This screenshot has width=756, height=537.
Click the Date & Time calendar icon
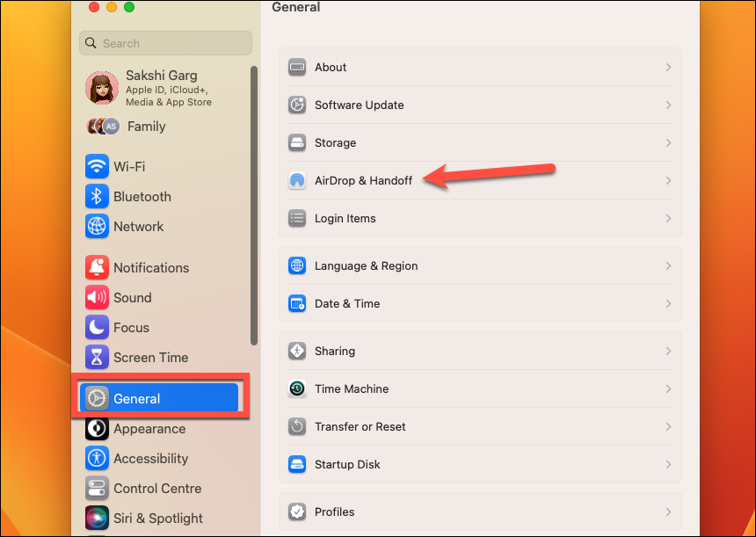(297, 304)
